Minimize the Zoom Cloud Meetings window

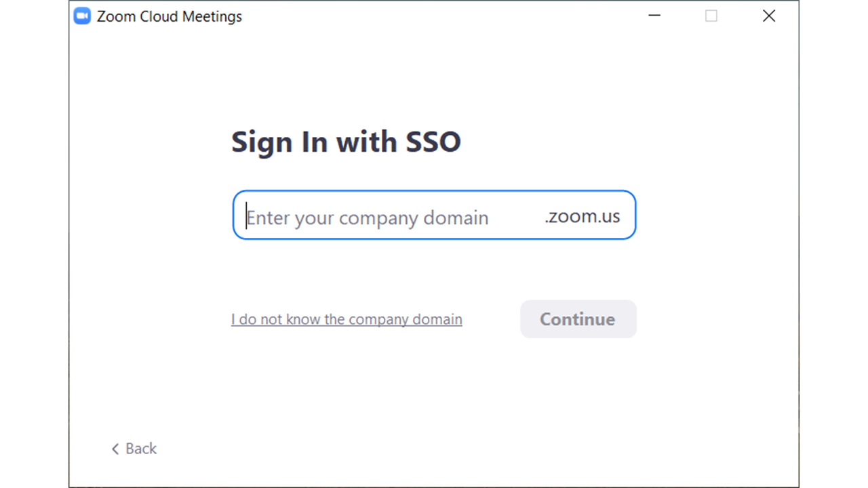click(654, 16)
